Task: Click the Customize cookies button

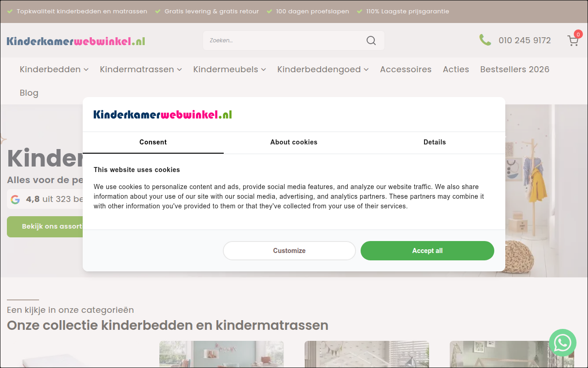Action: (289, 251)
